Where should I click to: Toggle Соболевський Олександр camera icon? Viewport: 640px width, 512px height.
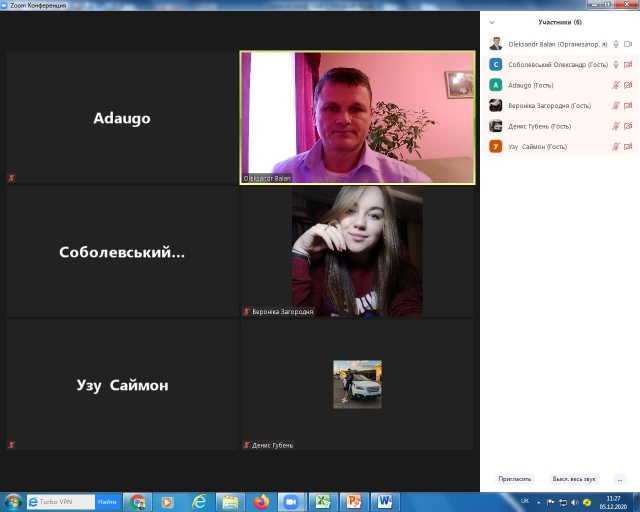point(628,65)
